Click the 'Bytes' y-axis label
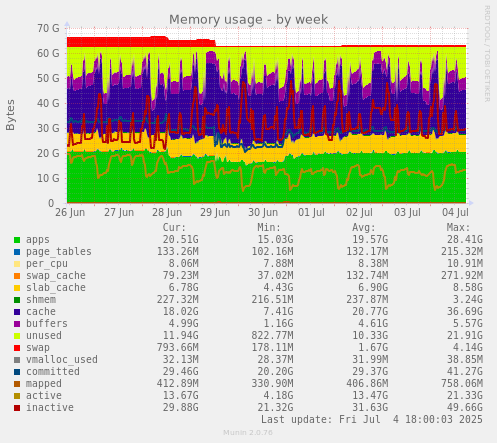Image resolution: width=497 pixels, height=443 pixels. coord(10,115)
